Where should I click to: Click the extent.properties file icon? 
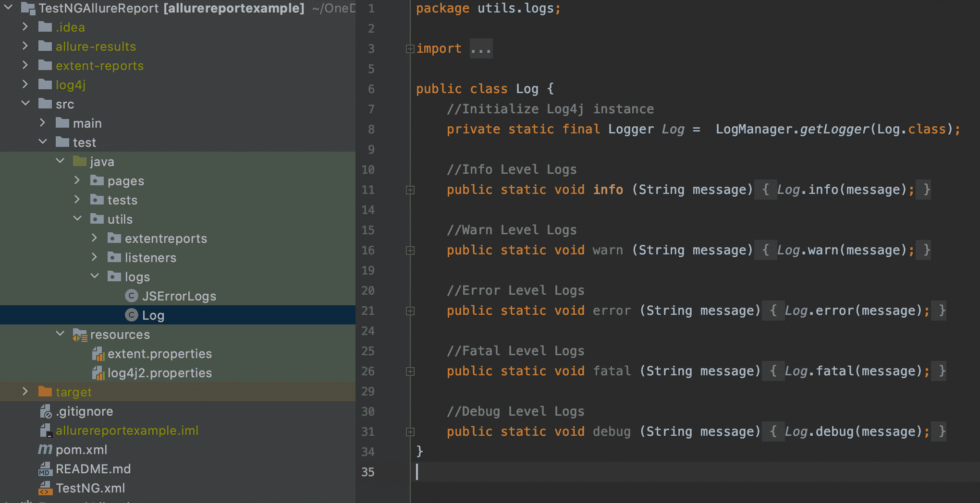(98, 354)
